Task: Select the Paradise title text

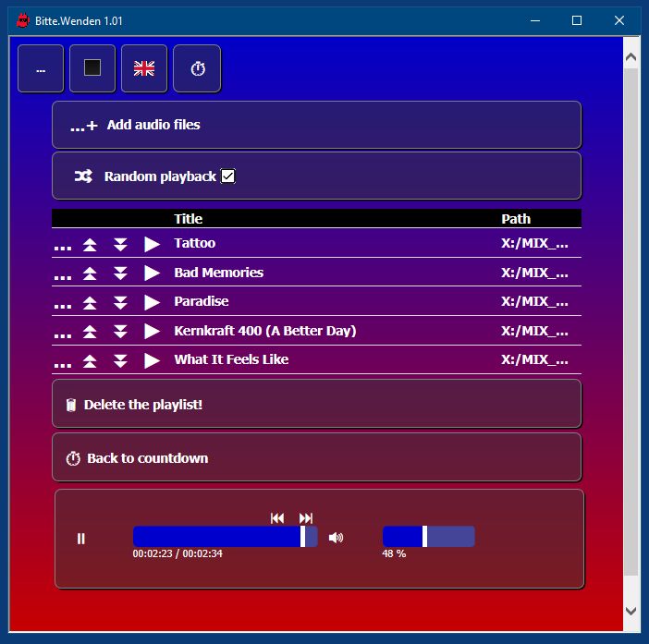Action: click(202, 301)
